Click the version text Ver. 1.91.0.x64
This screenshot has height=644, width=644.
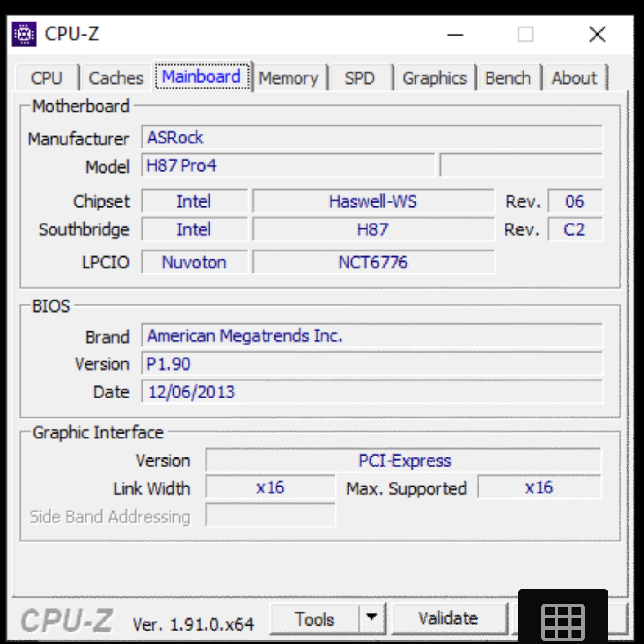193,624
